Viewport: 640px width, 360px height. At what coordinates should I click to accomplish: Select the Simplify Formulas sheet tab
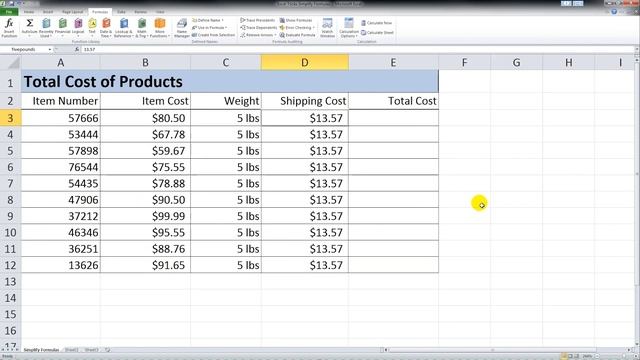tap(41, 350)
